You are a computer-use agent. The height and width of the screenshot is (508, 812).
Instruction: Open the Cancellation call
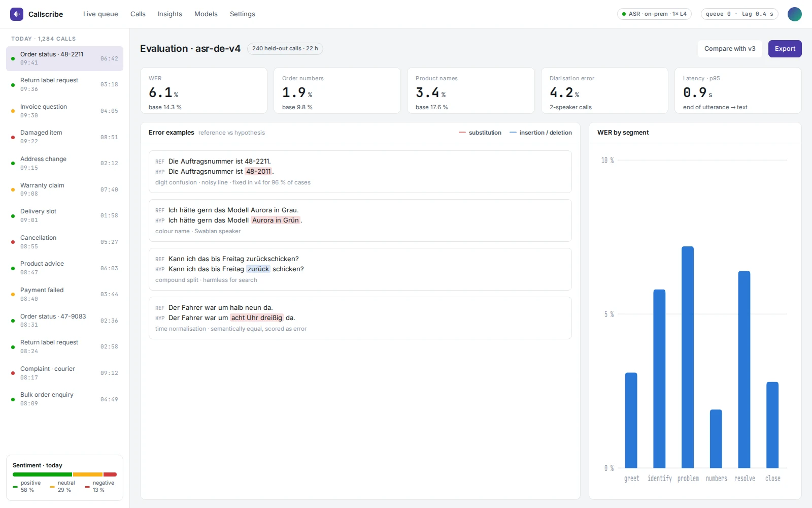(64, 242)
